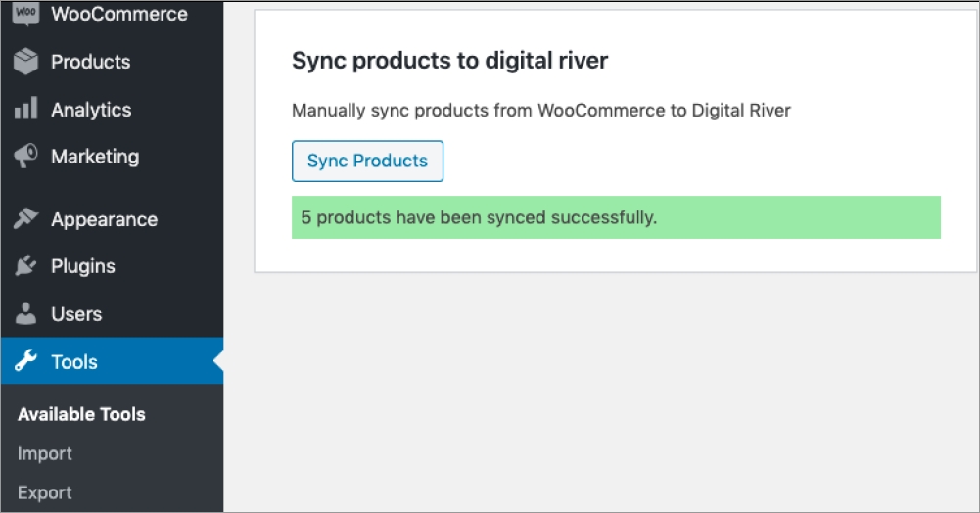Navigate to the Plugins menu label
The image size is (980, 513).
pyautogui.click(x=83, y=266)
